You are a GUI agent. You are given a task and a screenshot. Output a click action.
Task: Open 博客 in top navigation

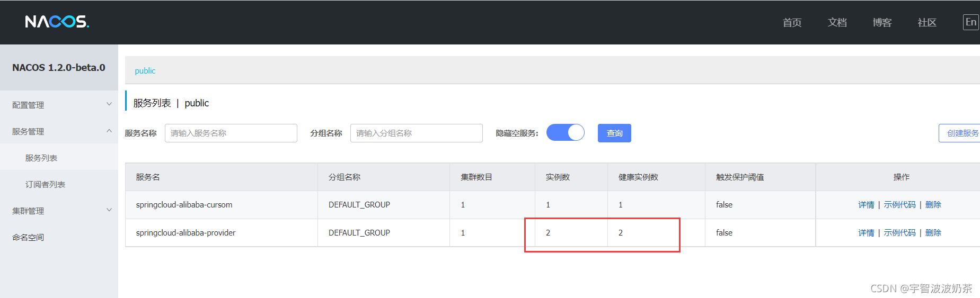click(882, 22)
